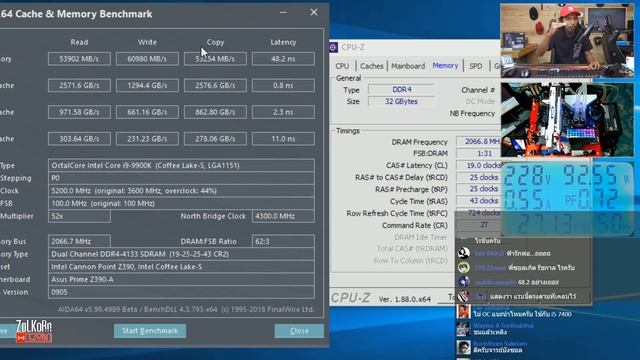This screenshot has width=640, height=360.
Task: Click the chat avatar beside the i5 7400 message
Action: 463,311
